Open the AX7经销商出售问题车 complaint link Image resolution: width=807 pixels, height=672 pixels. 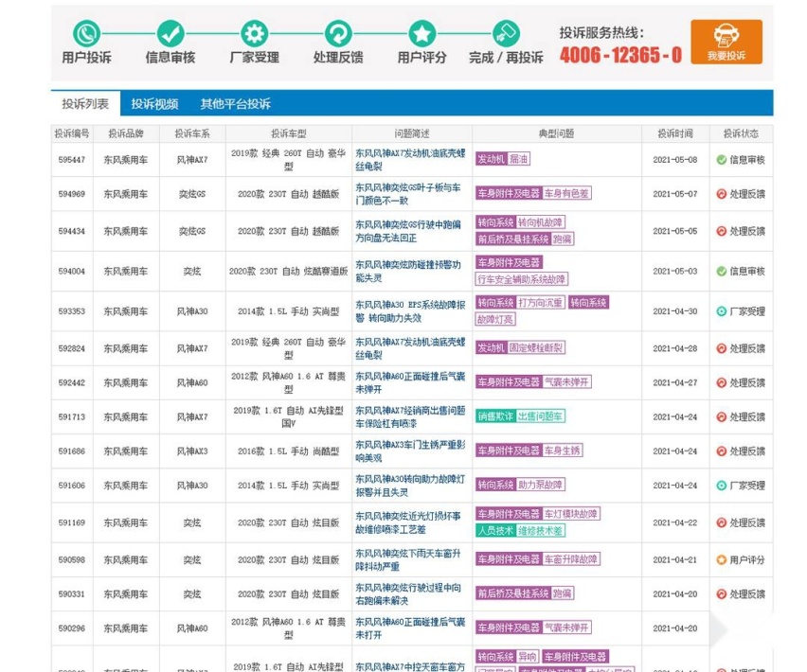410,417
